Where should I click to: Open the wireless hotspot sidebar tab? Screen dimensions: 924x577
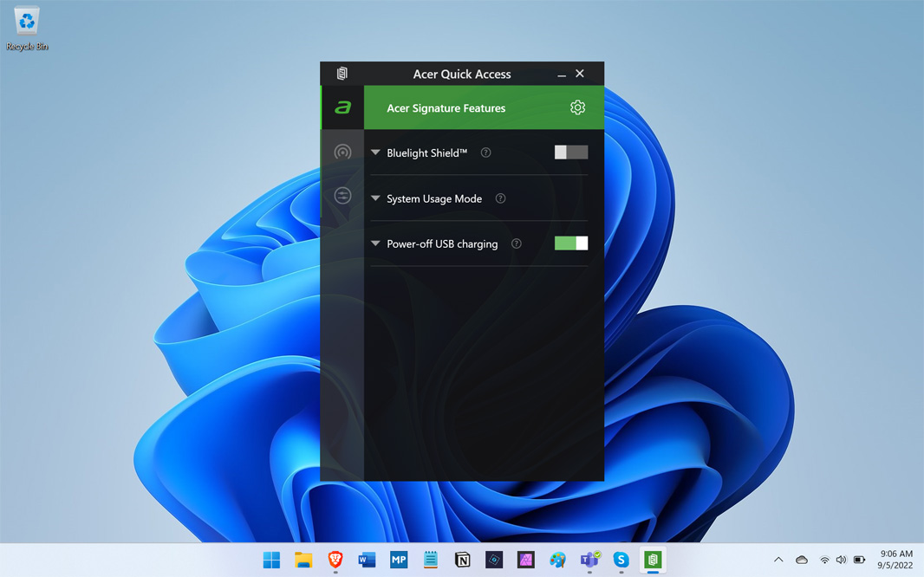(342, 152)
